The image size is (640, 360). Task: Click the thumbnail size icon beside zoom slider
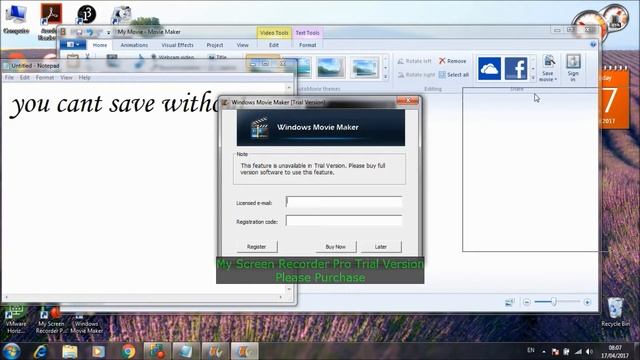[x=509, y=302]
